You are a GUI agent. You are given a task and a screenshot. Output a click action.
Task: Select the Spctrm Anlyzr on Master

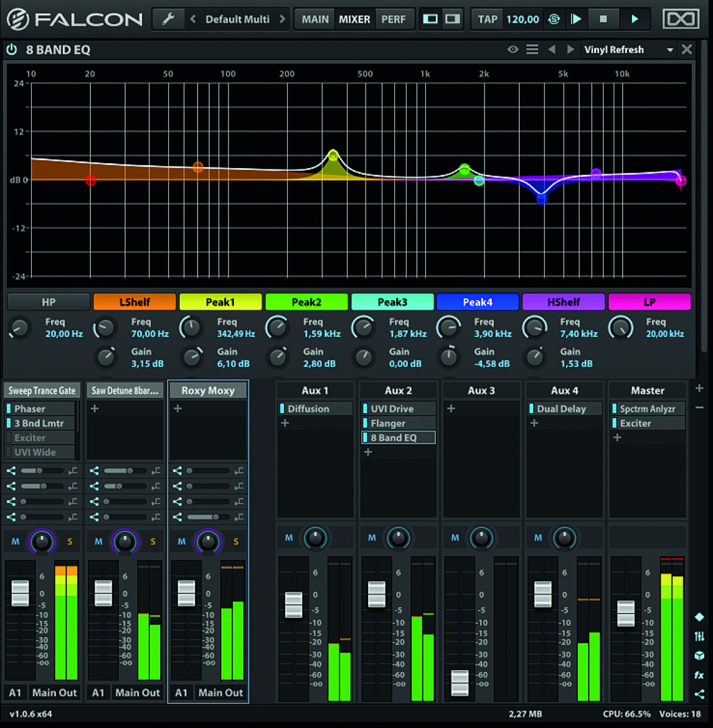[x=648, y=409]
